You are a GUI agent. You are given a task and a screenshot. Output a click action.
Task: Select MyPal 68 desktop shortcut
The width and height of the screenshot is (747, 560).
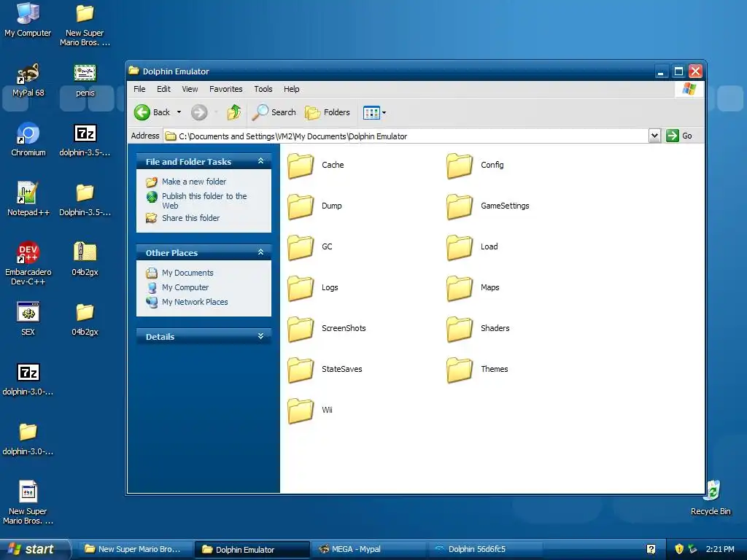click(x=28, y=80)
